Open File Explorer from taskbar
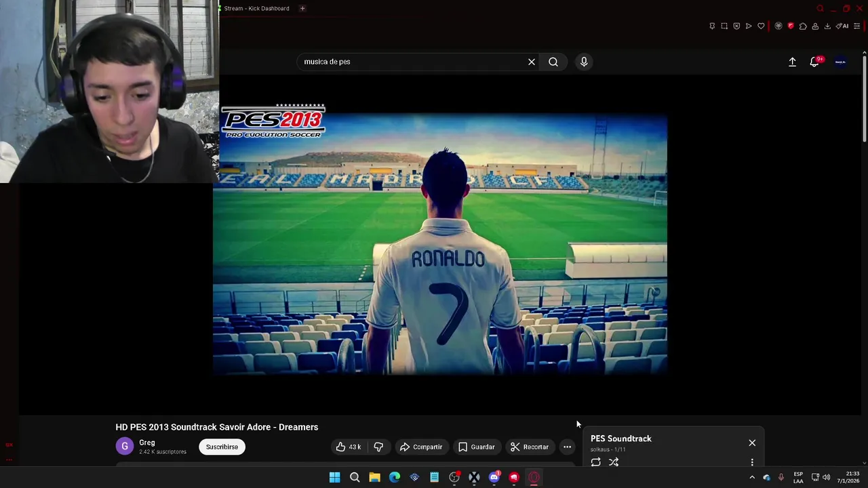The width and height of the screenshot is (868, 488). tap(374, 477)
